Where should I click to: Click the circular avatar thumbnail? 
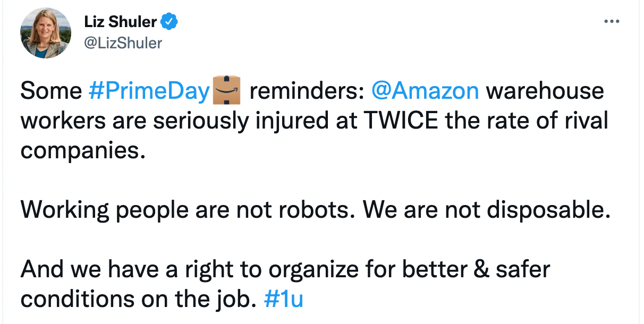(46, 33)
